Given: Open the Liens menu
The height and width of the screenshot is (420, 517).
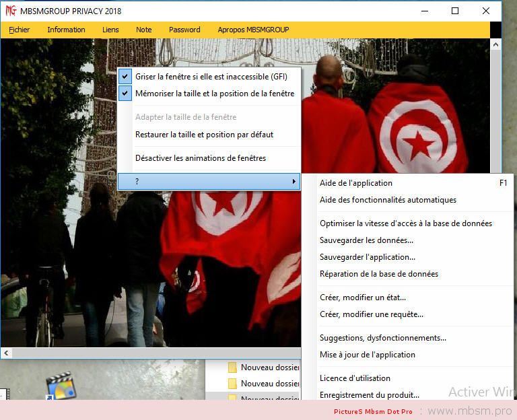Looking at the screenshot, I should [x=110, y=30].
